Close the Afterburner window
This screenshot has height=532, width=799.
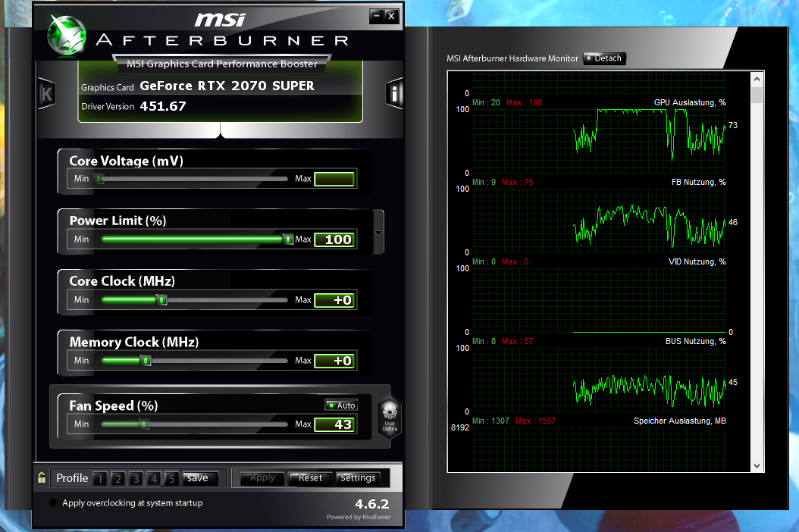[x=391, y=16]
